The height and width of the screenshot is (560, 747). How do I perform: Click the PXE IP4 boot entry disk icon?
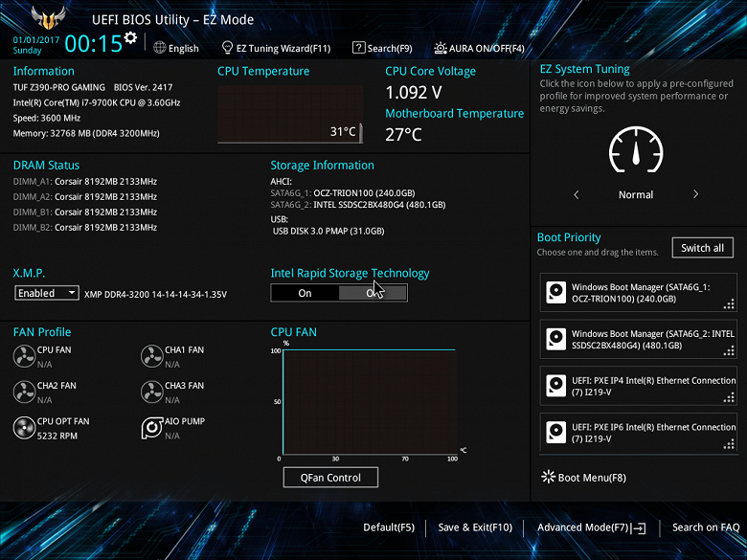(x=556, y=386)
